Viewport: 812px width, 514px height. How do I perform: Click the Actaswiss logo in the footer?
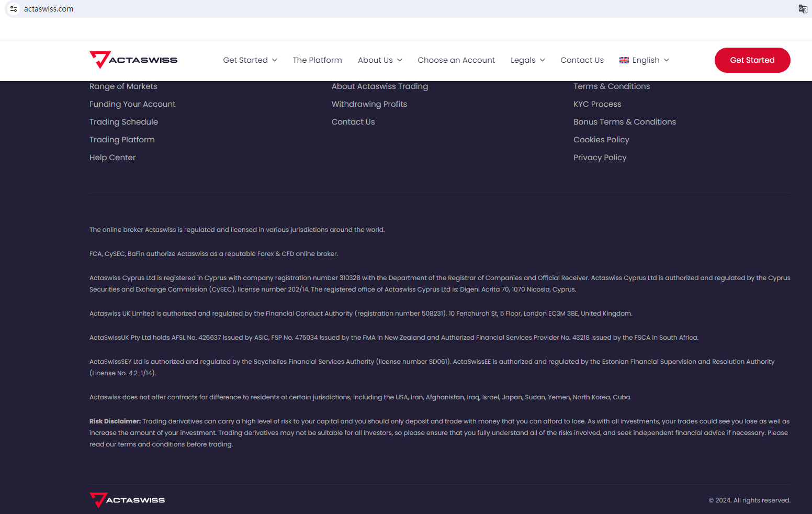click(127, 500)
